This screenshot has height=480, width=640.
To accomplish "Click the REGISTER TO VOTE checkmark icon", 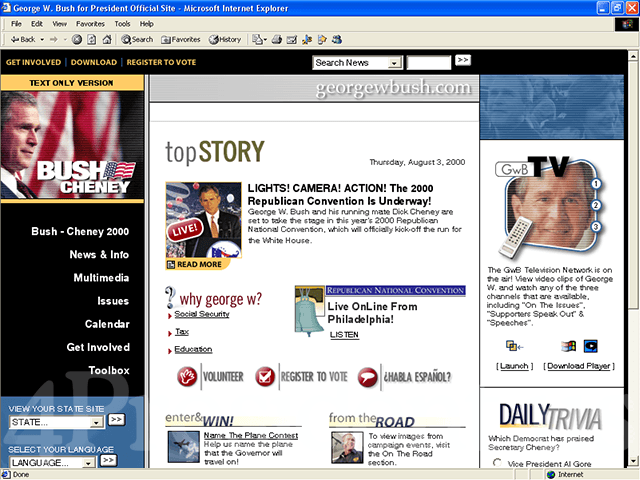I will [x=265, y=376].
